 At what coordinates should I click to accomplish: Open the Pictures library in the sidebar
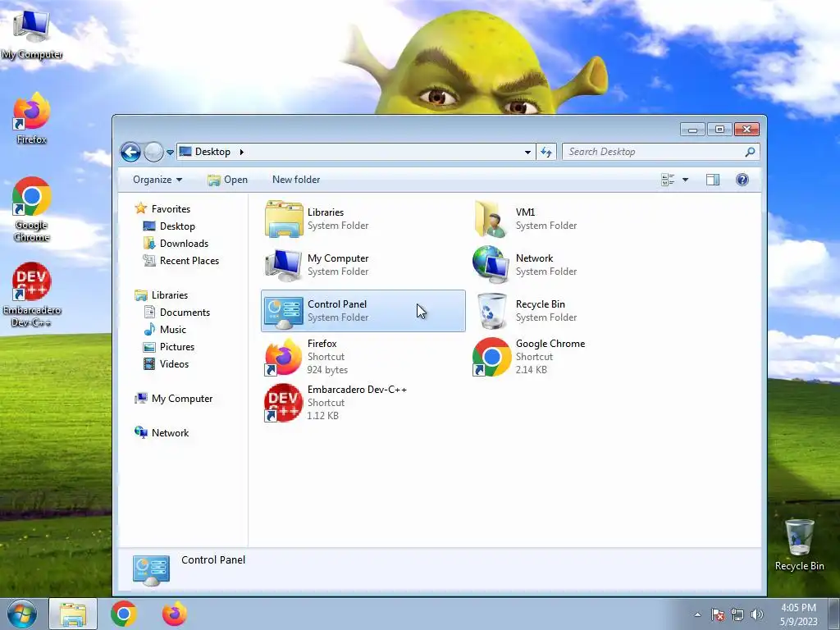[169, 347]
